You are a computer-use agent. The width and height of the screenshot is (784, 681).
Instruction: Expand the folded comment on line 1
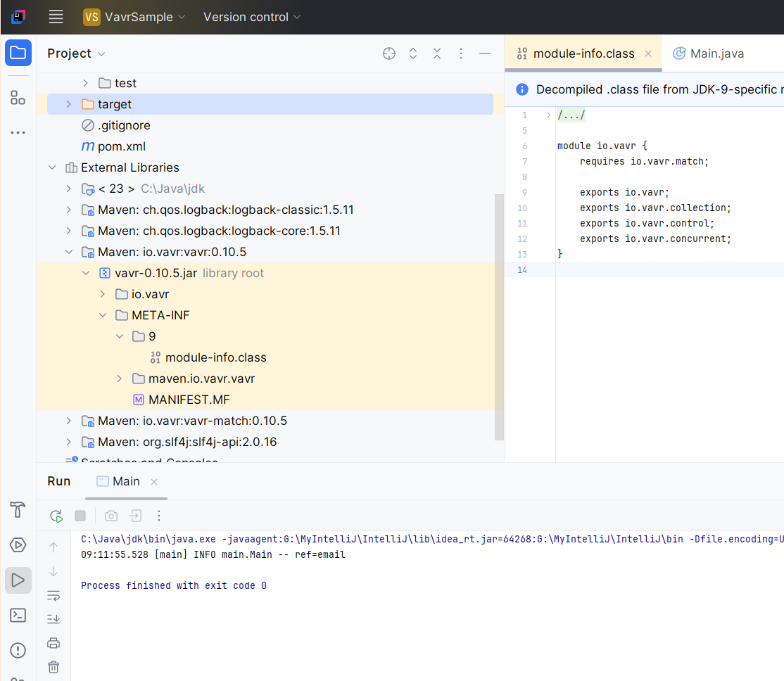[548, 115]
